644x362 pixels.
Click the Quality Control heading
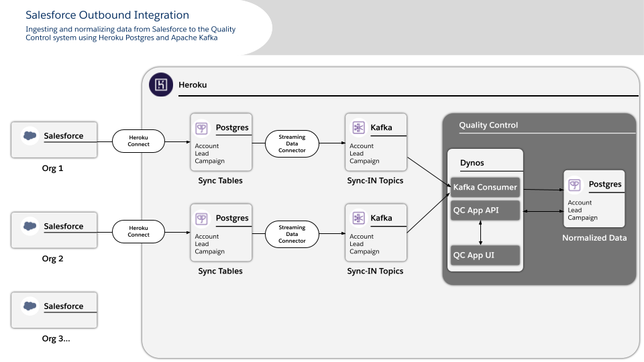click(488, 125)
